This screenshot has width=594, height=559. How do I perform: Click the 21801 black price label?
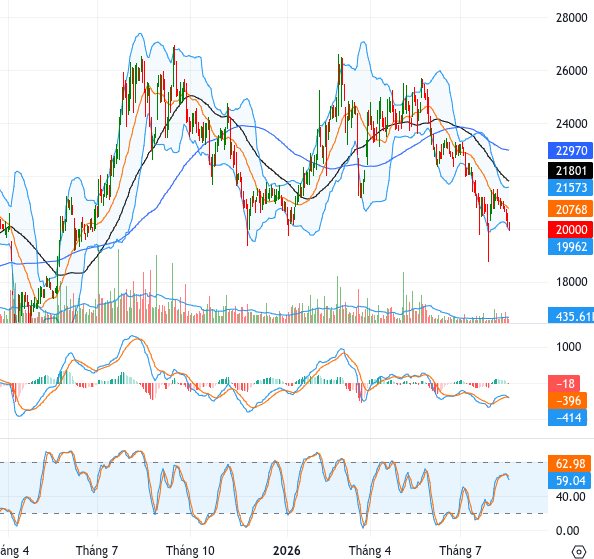(x=571, y=170)
